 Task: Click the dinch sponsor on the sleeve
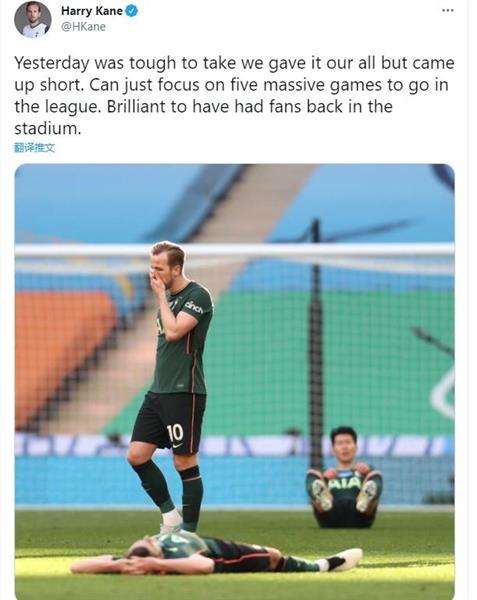194,307
